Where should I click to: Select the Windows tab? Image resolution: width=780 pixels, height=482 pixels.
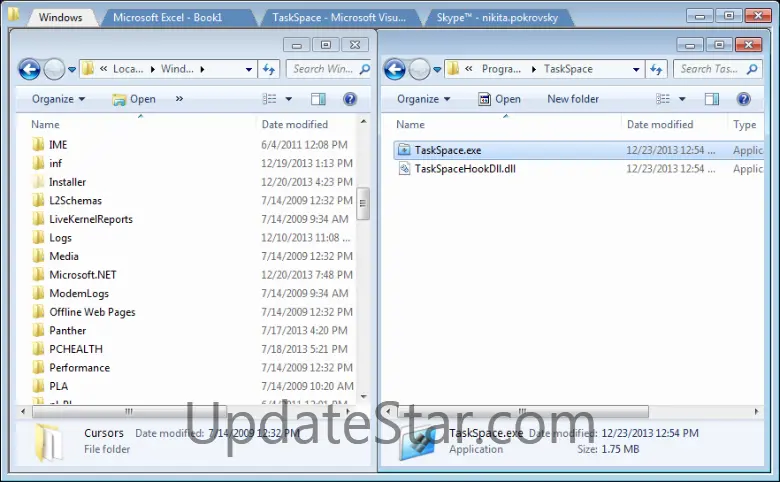(x=60, y=17)
